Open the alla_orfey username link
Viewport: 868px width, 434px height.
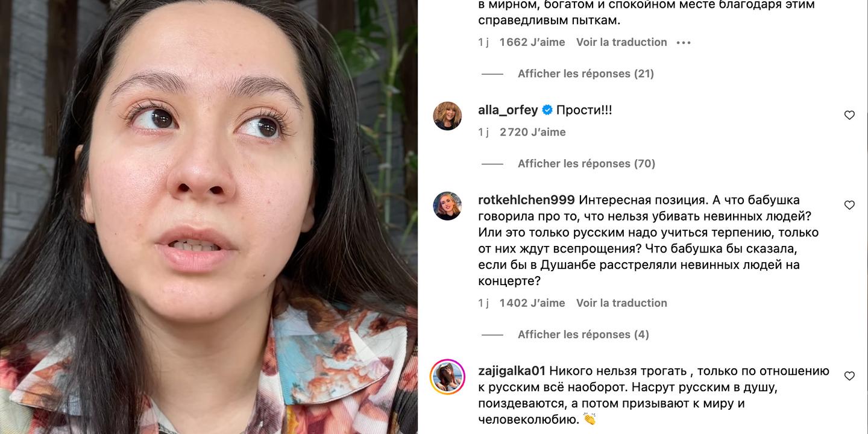508,110
